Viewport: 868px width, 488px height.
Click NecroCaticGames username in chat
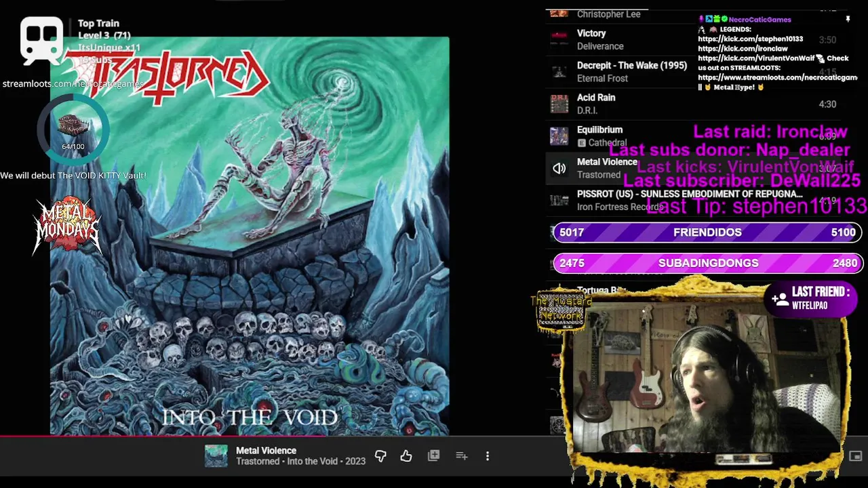point(760,20)
